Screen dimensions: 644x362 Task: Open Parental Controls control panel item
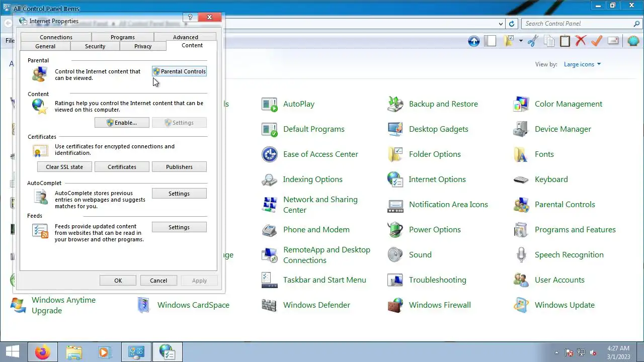[554, 205]
